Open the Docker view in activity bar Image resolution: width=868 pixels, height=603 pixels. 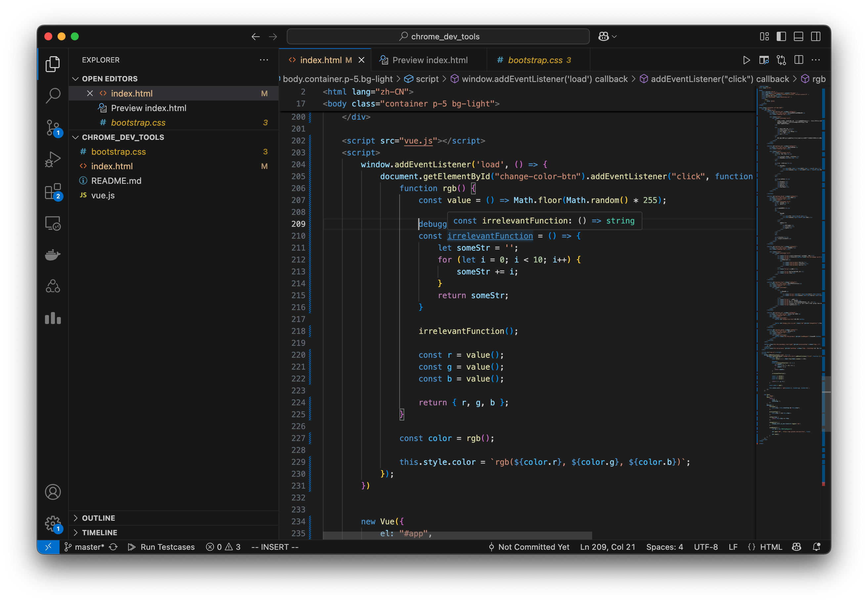click(x=53, y=255)
